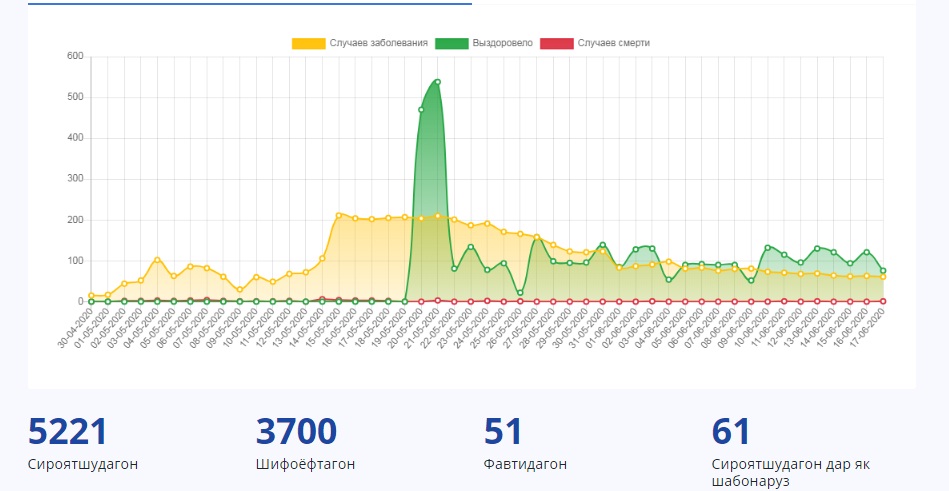Click the 51 deaths count
949x491 pixels.
(x=503, y=432)
